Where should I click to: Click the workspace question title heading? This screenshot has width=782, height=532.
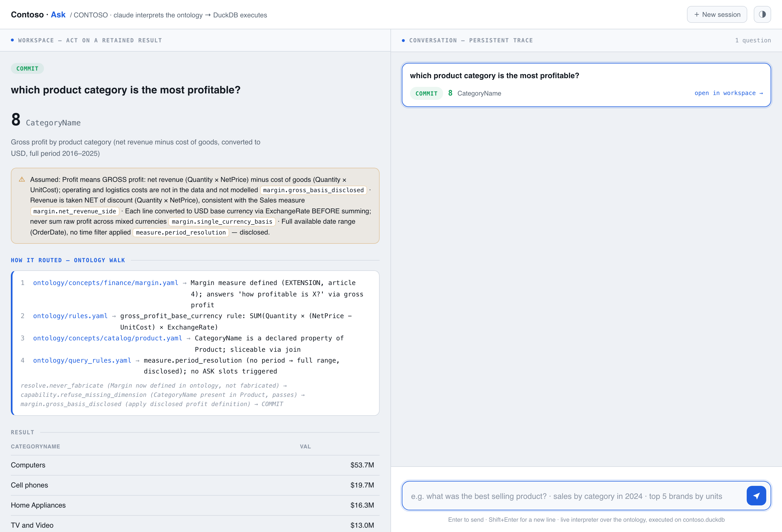125,90
